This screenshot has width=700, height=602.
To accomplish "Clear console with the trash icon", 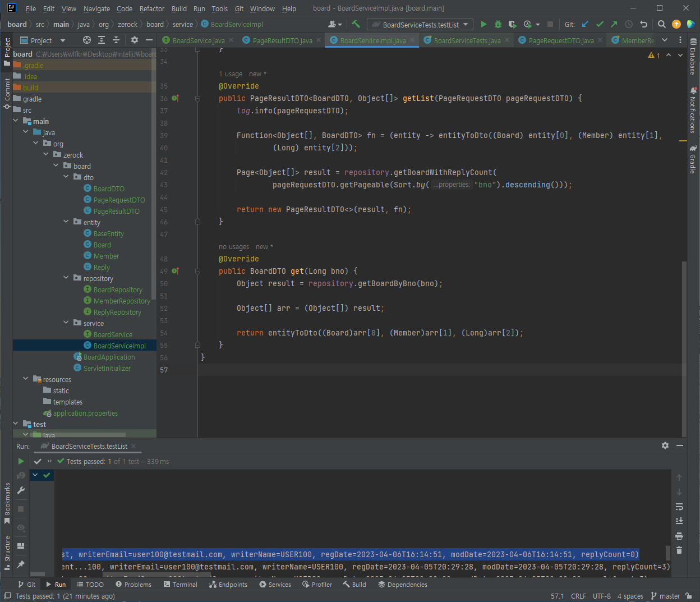I will [679, 550].
